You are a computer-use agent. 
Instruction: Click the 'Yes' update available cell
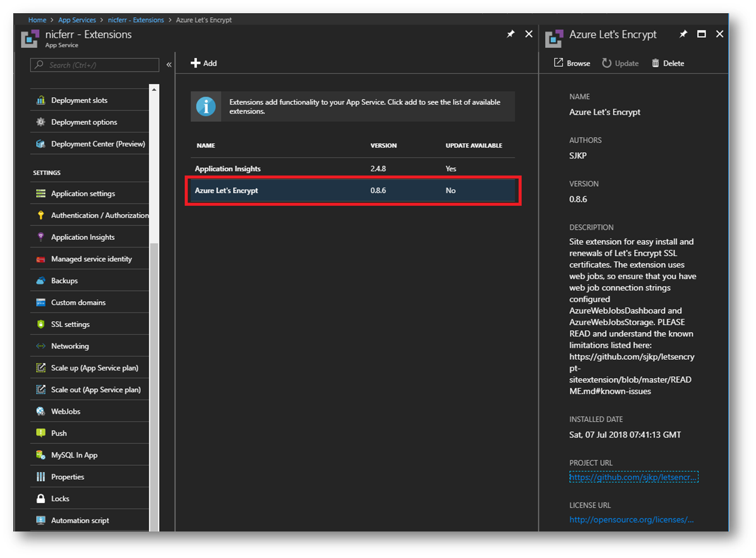click(451, 169)
